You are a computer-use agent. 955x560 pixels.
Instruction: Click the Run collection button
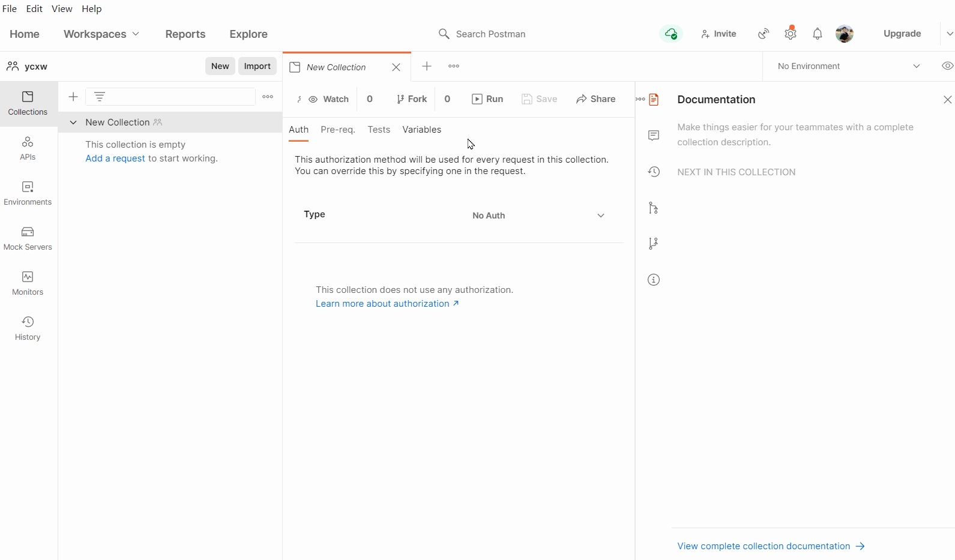point(487,99)
